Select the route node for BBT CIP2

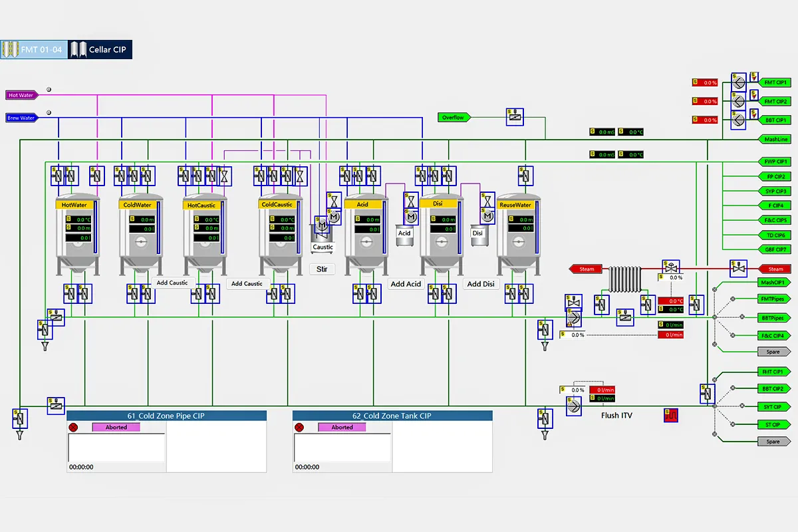click(733, 387)
